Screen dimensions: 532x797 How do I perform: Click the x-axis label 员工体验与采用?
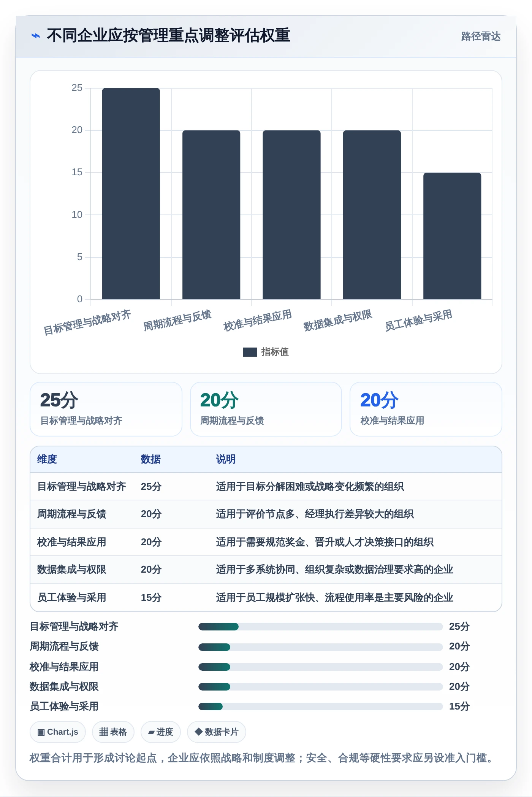coord(418,320)
